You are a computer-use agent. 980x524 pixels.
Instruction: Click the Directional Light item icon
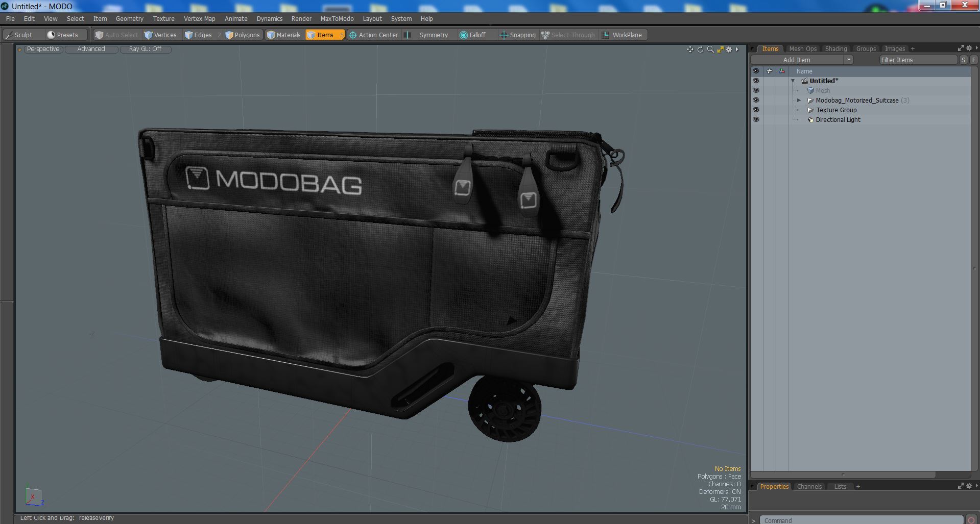click(x=810, y=120)
